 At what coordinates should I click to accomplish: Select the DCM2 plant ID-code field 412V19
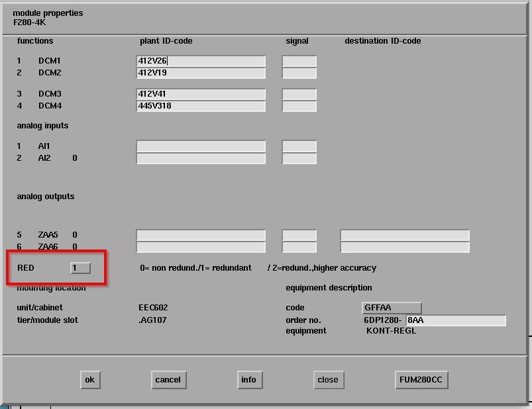(x=201, y=73)
